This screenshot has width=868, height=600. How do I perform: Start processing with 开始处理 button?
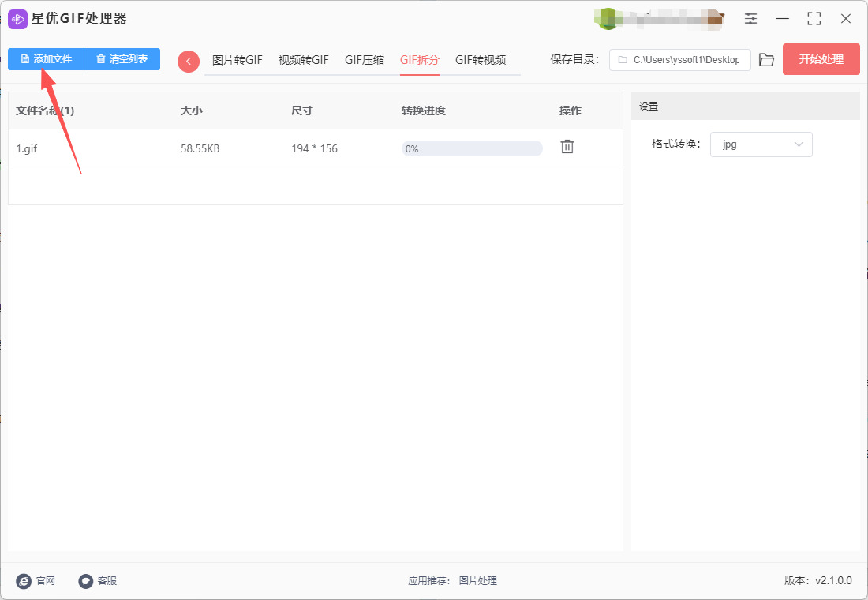coord(821,59)
